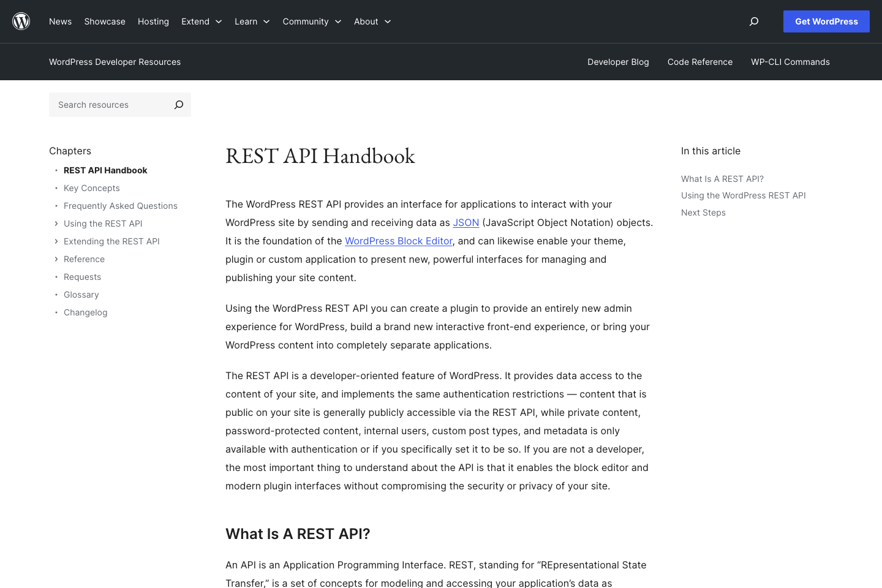Visit the WP-CLI Commands page

pyautogui.click(x=790, y=62)
